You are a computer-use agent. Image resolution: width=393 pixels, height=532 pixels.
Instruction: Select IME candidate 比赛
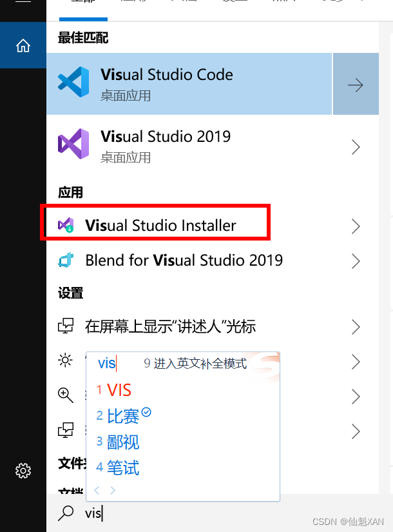122,416
